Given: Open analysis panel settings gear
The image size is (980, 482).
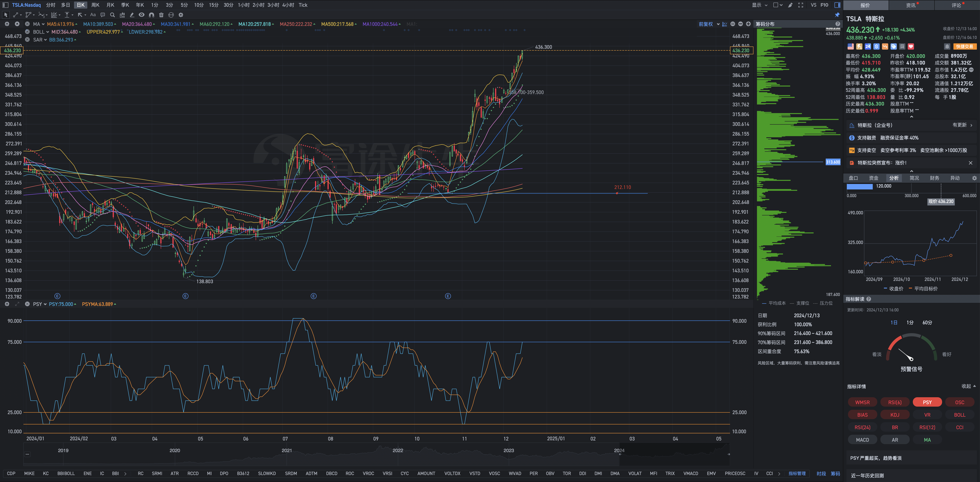Looking at the screenshot, I should point(974,178).
